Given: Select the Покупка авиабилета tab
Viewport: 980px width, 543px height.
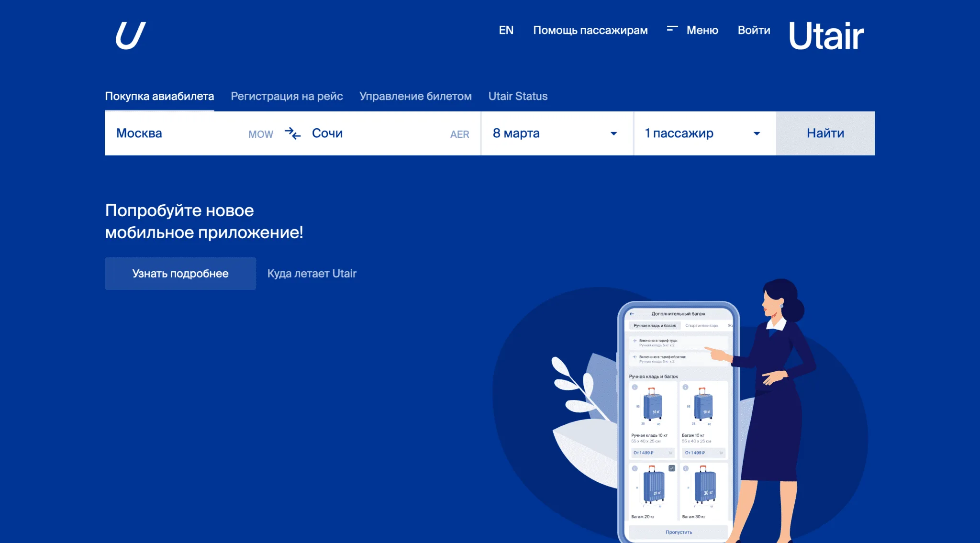Looking at the screenshot, I should click(x=159, y=96).
